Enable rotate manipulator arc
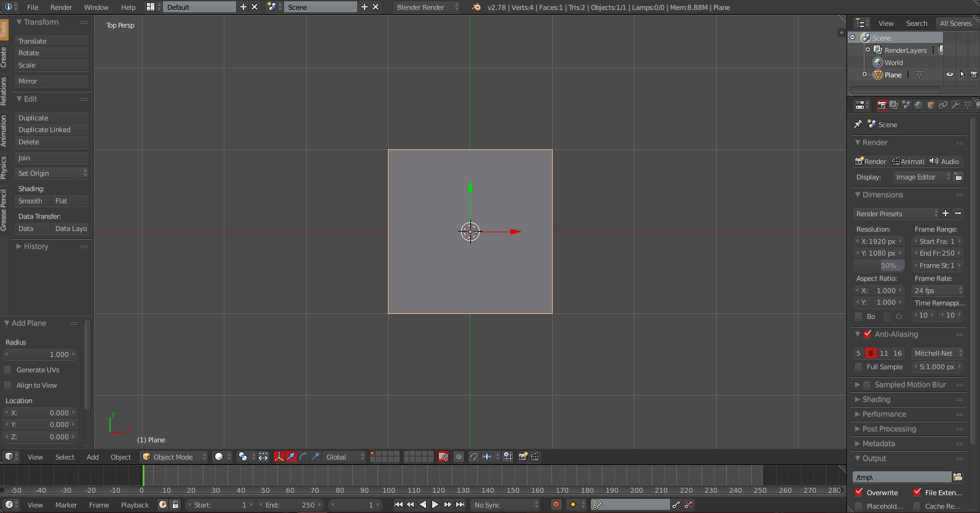The image size is (980, 513). click(303, 456)
